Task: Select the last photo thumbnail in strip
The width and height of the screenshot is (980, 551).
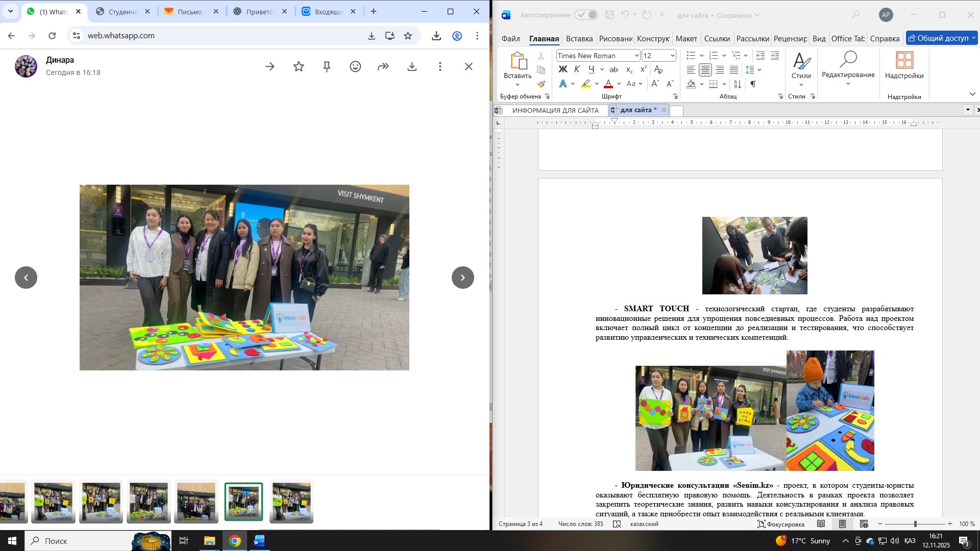Action: (291, 502)
